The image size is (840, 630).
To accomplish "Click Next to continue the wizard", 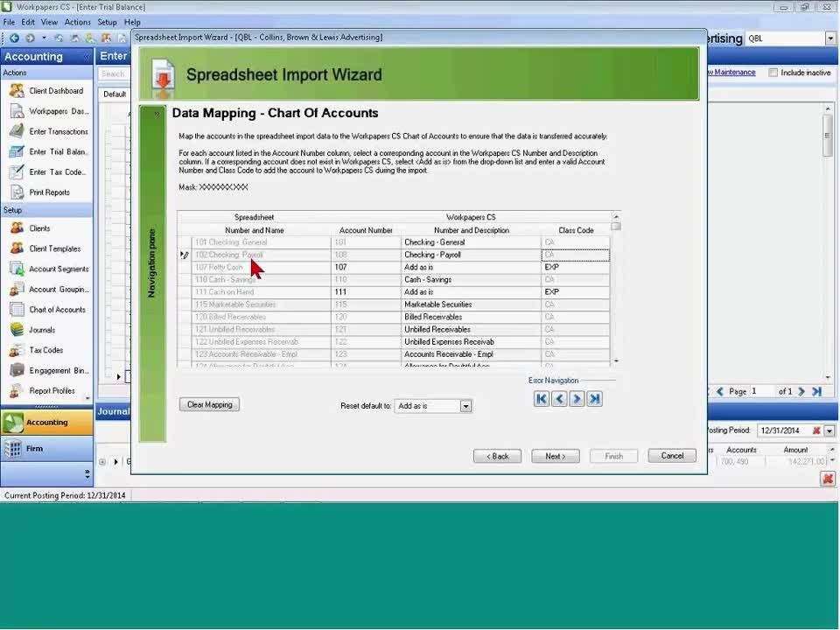I will click(556, 456).
